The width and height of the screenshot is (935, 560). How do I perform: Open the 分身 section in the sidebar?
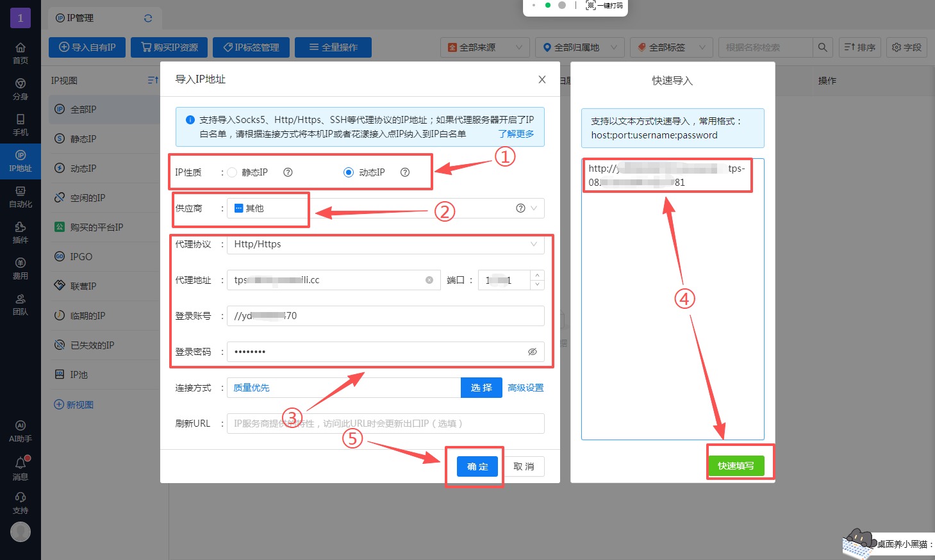tap(20, 85)
